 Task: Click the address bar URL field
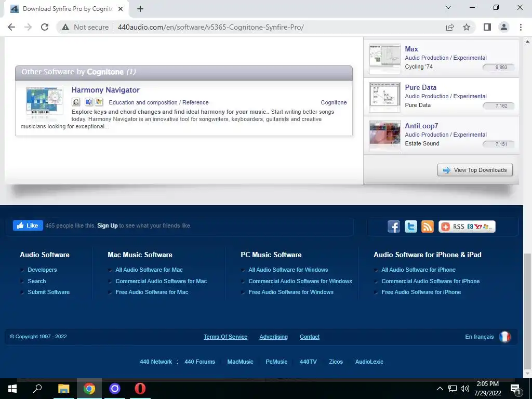coord(210,27)
